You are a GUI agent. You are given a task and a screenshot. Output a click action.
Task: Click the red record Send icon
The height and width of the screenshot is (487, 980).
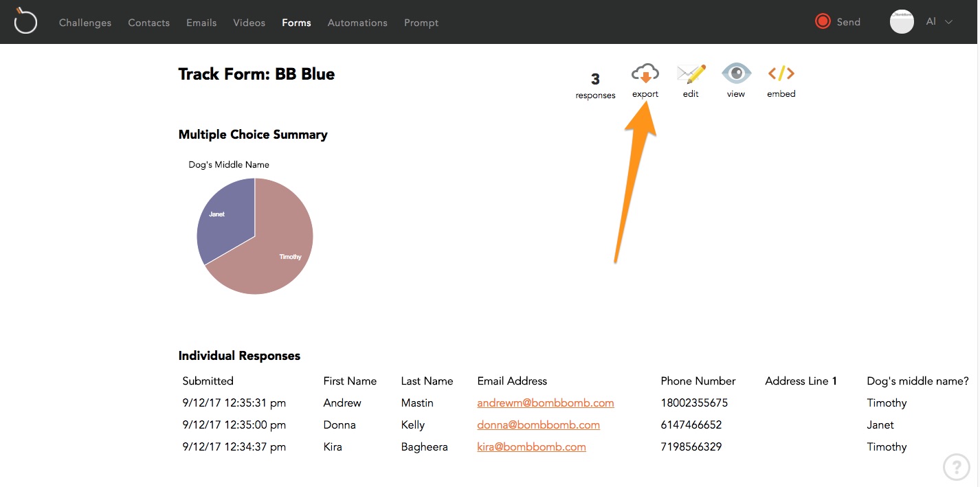click(823, 21)
